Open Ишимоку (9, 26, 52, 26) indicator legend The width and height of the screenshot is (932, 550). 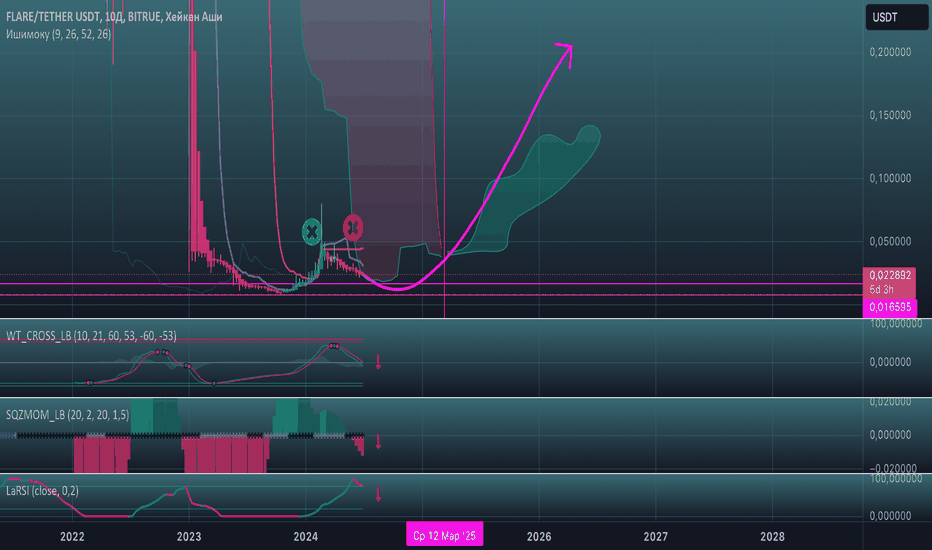point(58,34)
